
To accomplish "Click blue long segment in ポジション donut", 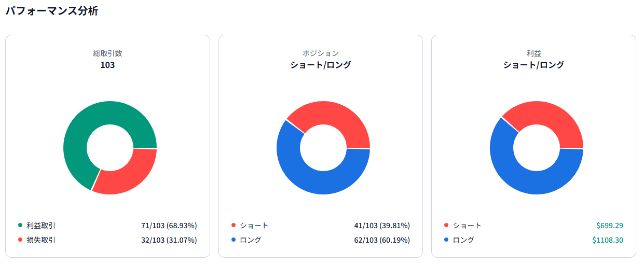I will (x=311, y=179).
